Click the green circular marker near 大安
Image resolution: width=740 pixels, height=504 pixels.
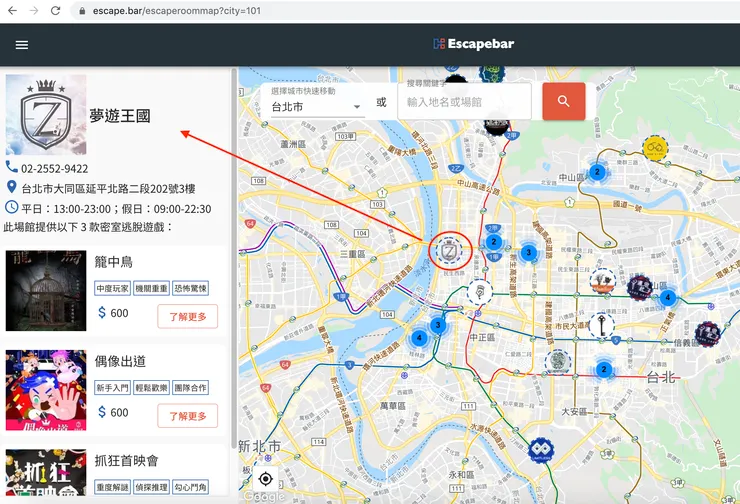pos(558,361)
